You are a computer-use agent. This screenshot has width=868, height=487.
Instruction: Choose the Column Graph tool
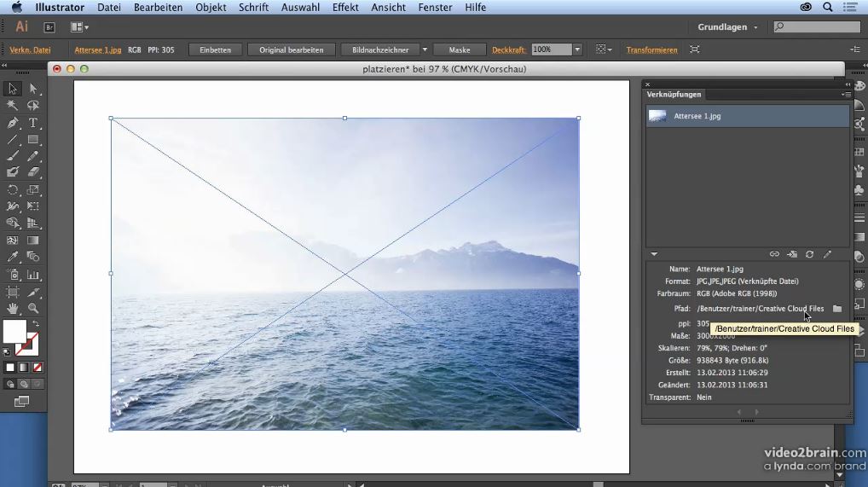coord(33,275)
